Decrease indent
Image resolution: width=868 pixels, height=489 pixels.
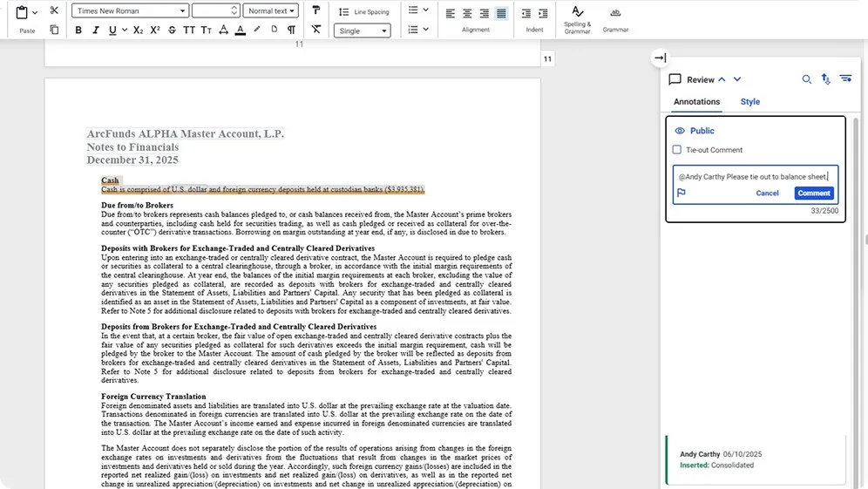click(526, 13)
